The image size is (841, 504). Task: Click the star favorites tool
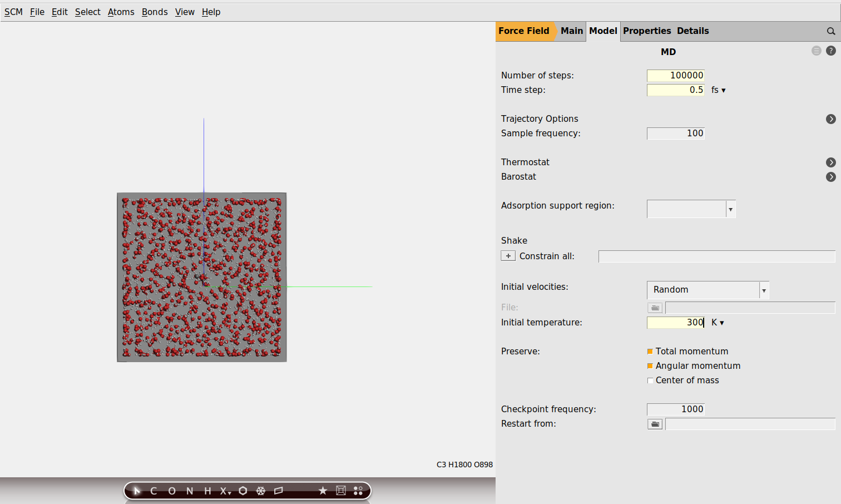coord(323,491)
